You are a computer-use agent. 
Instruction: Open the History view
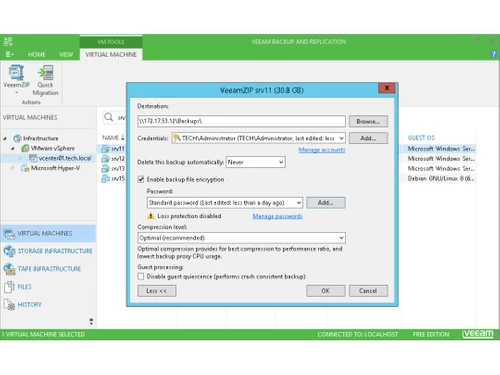[x=30, y=305]
